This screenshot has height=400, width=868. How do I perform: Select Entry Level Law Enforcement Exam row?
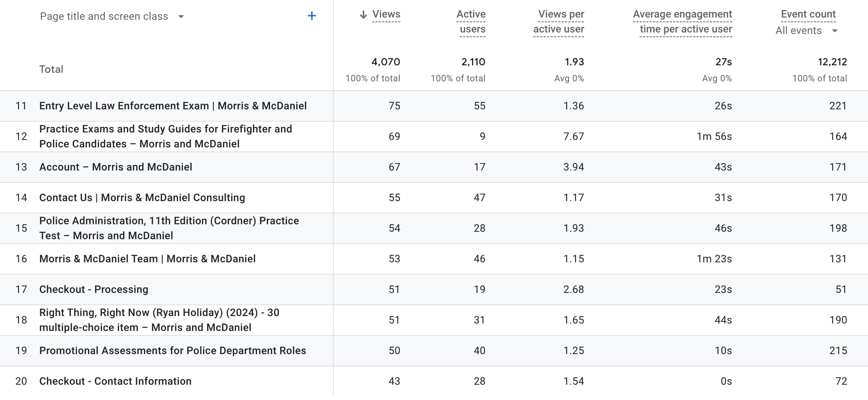point(173,106)
